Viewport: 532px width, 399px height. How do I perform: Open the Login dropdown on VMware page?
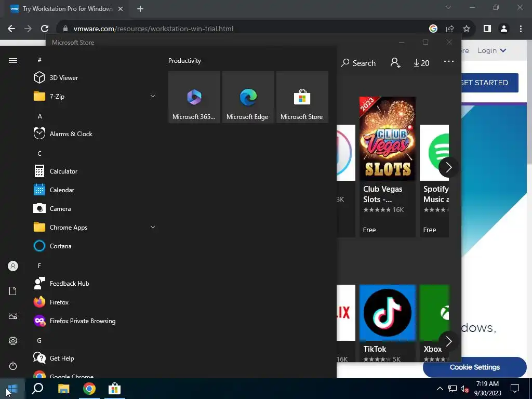click(x=492, y=50)
